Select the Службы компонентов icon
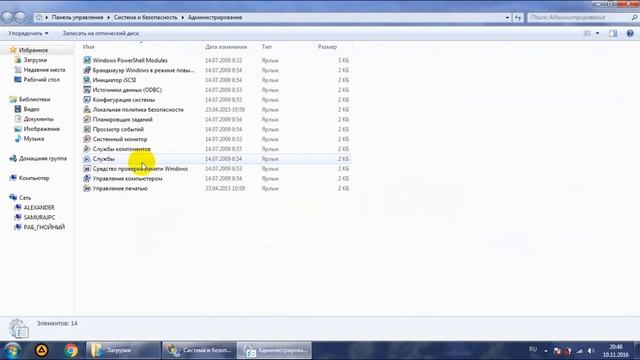 [x=87, y=149]
